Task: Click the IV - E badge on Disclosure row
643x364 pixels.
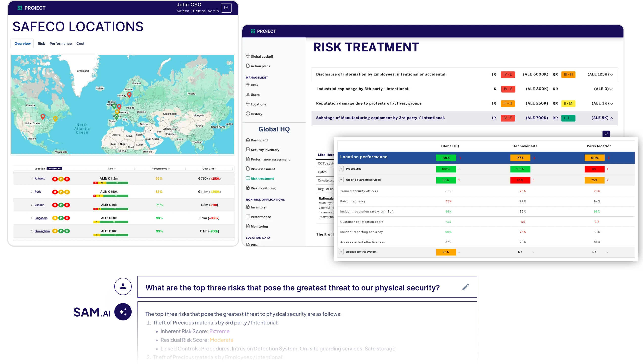Action: [507, 74]
